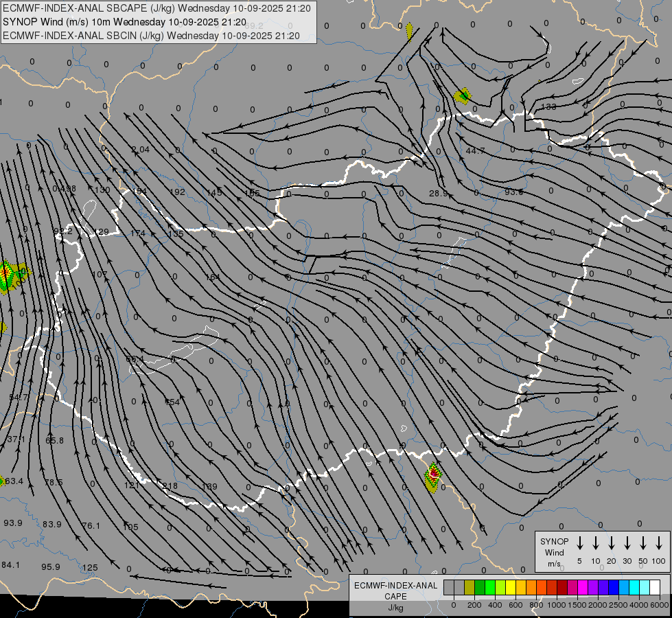
Task: Click the 20 m/s wind legend arrow
Action: click(x=611, y=543)
